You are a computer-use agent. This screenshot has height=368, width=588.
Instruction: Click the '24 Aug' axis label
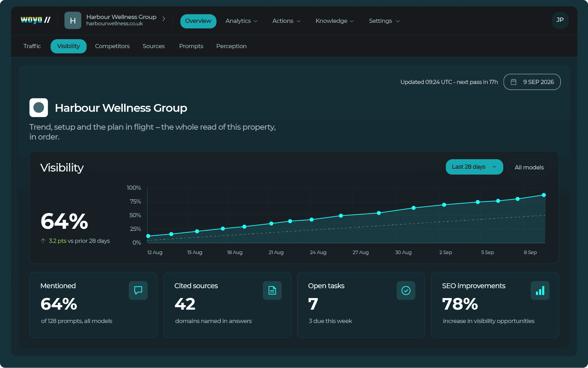pos(318,252)
